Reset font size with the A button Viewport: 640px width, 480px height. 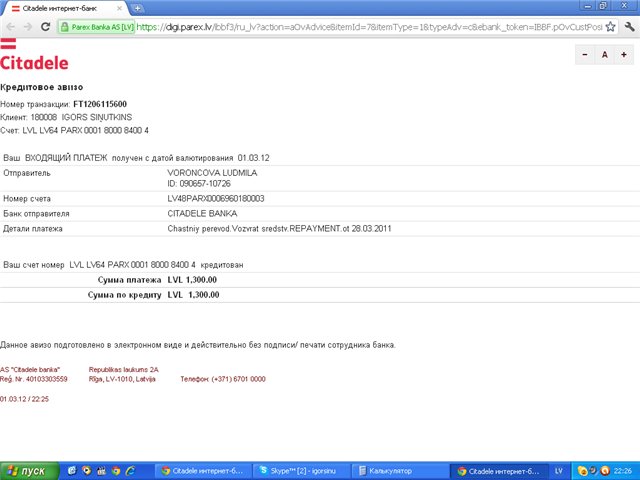click(x=604, y=55)
